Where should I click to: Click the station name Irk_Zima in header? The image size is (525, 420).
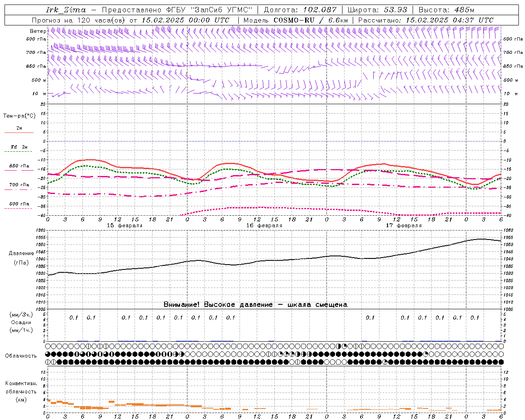[66, 10]
